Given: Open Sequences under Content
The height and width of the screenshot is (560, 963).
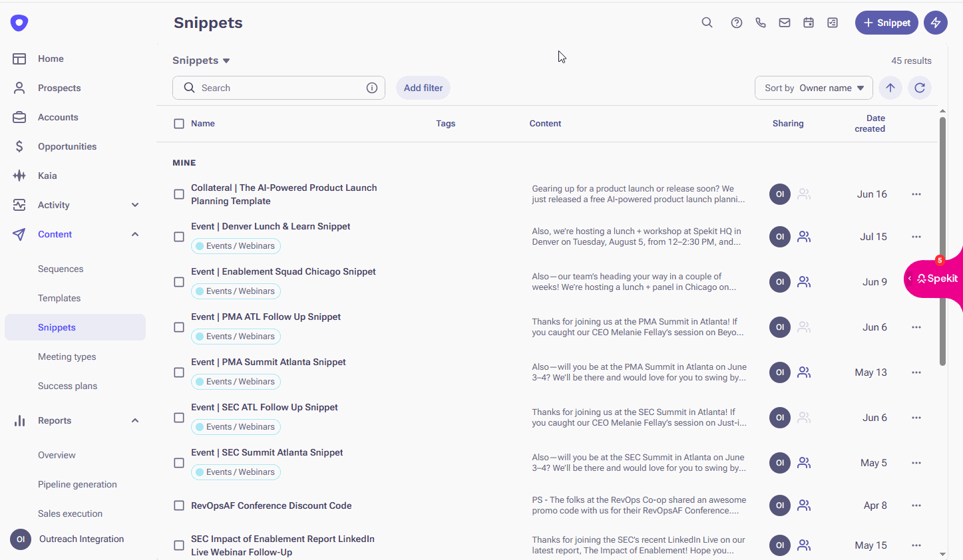Looking at the screenshot, I should coord(61,269).
